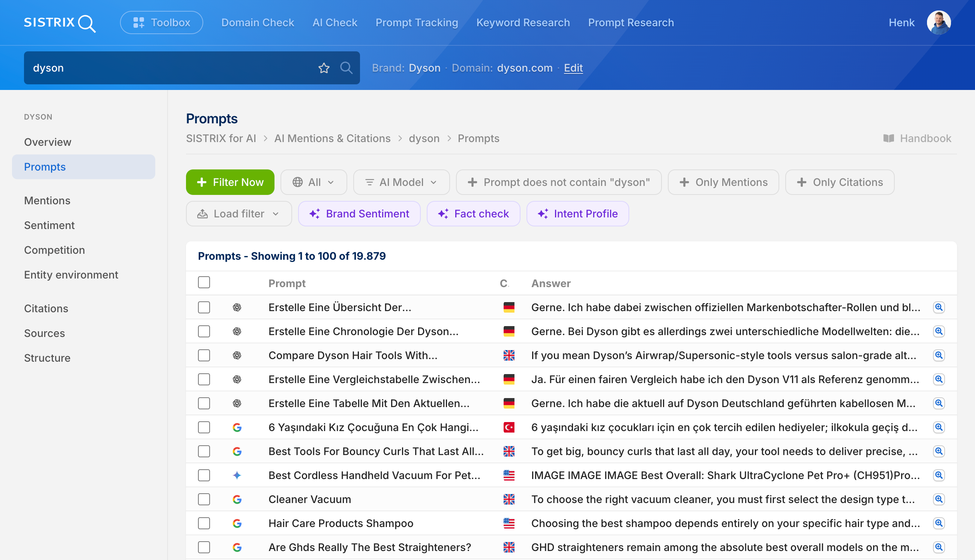Check the Compare Dyson Hair Tools row checkbox
Viewport: 975px width, 560px height.
[x=204, y=355]
